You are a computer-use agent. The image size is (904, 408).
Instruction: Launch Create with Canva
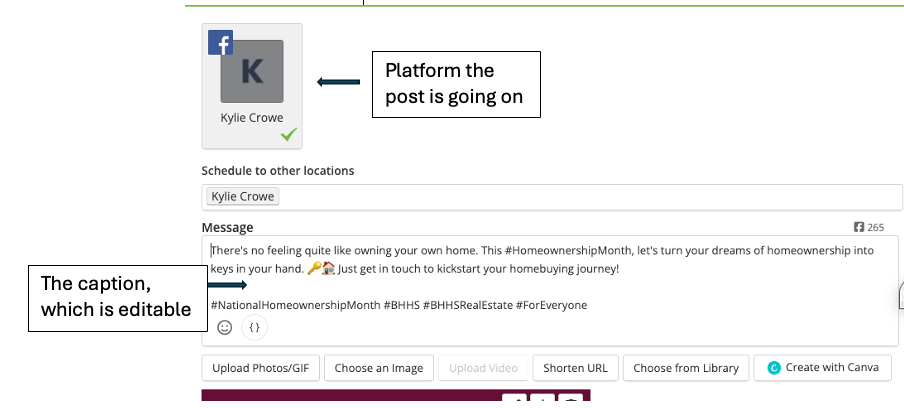coord(823,368)
